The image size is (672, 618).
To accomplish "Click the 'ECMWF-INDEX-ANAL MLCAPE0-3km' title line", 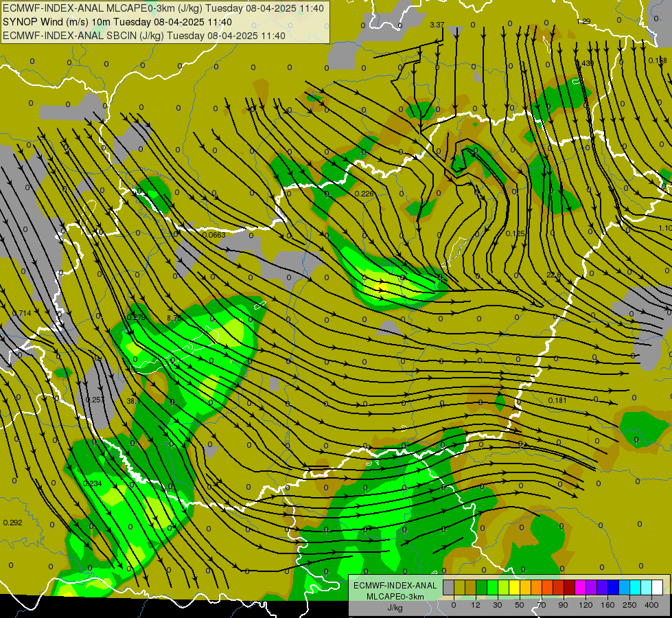I will click(163, 8).
